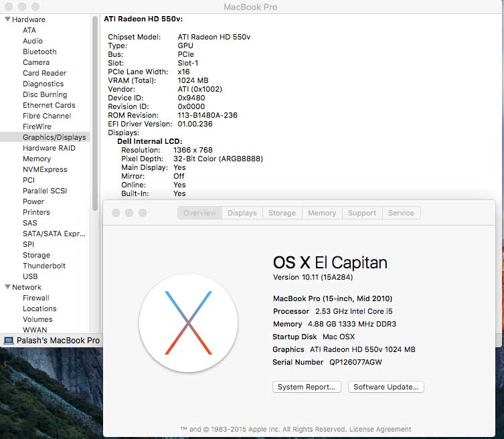Open SATA/SATA Express entry
504x439 pixels.
(54, 234)
